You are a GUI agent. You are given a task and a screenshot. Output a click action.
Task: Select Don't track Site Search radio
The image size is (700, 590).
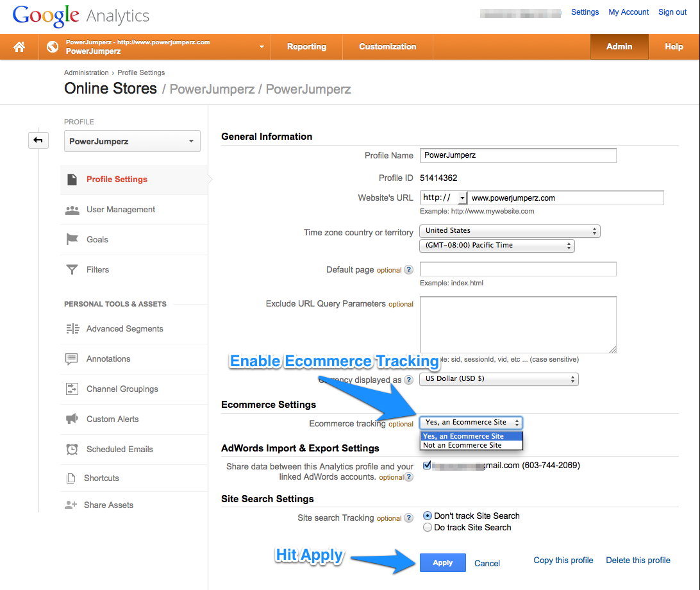click(x=427, y=516)
